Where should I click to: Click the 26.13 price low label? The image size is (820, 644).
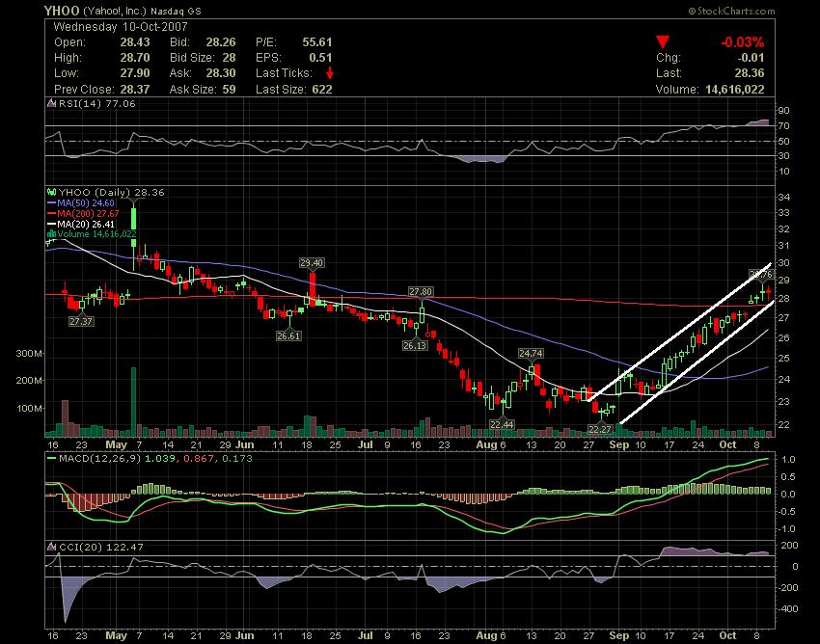[415, 345]
